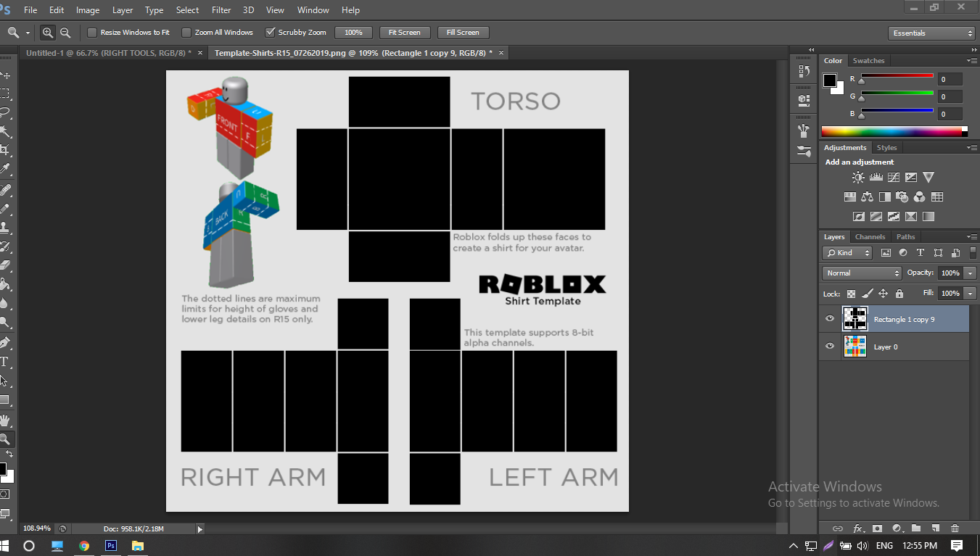Click the Fill Screen button

[463, 33]
